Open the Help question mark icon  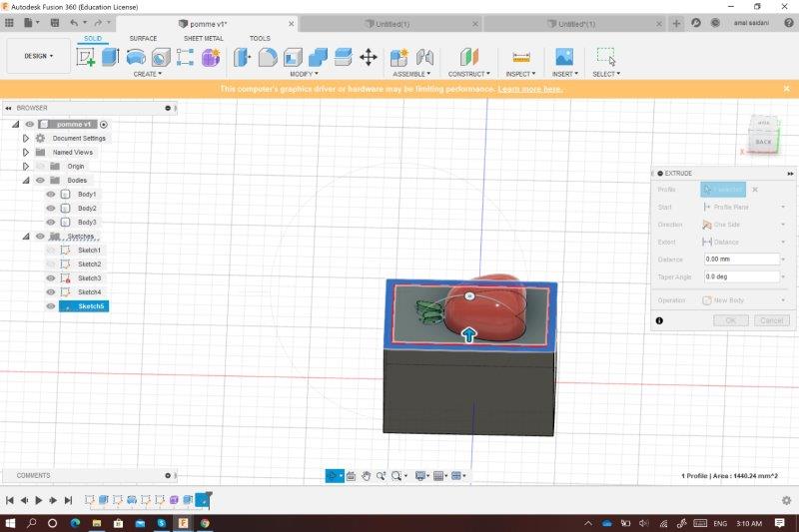(x=789, y=23)
